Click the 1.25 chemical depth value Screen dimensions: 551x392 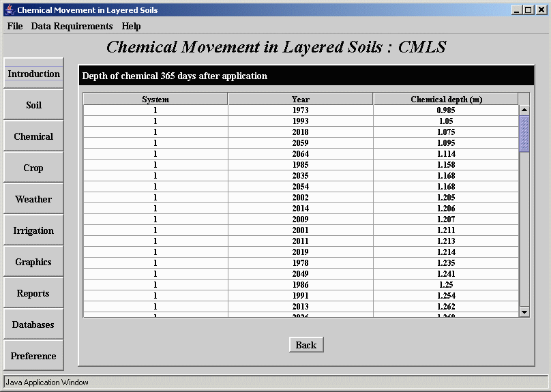446,284
